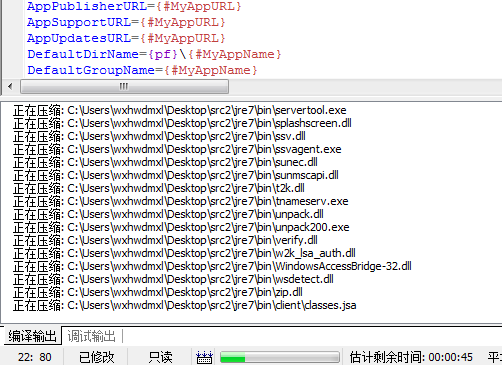
Task: Select the ssv.dll output line
Action: [159, 136]
